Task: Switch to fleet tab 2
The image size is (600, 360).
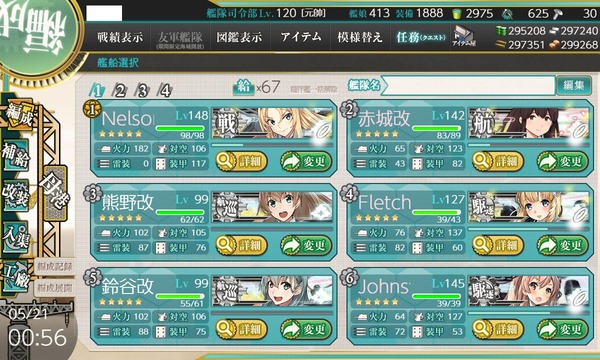Action: [x=119, y=91]
